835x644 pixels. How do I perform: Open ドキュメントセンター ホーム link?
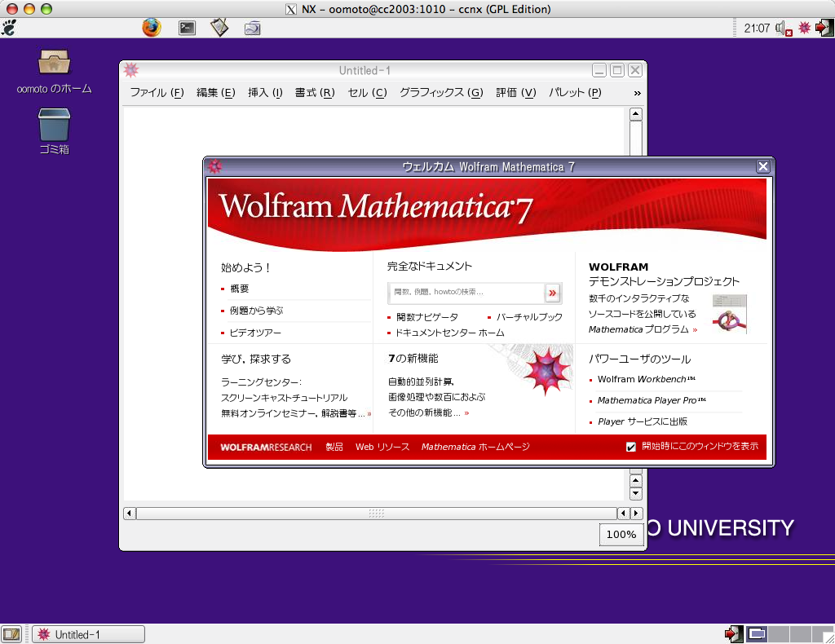coord(450,333)
